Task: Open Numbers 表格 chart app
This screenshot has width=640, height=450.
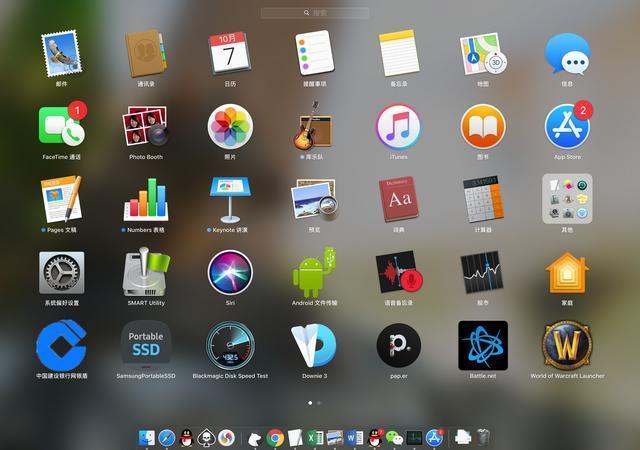Action: click(146, 199)
